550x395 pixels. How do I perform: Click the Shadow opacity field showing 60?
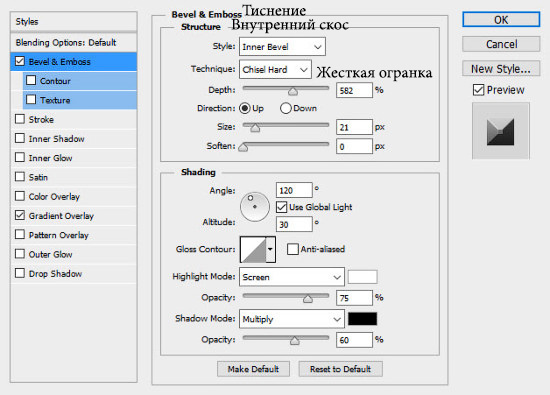click(354, 340)
